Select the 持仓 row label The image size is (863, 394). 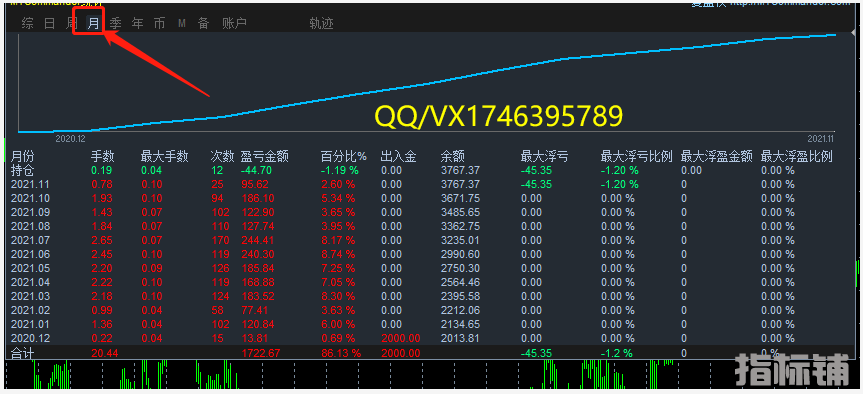(x=23, y=171)
